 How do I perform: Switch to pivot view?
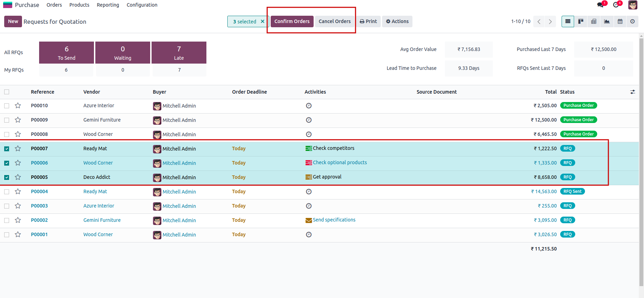pos(594,21)
